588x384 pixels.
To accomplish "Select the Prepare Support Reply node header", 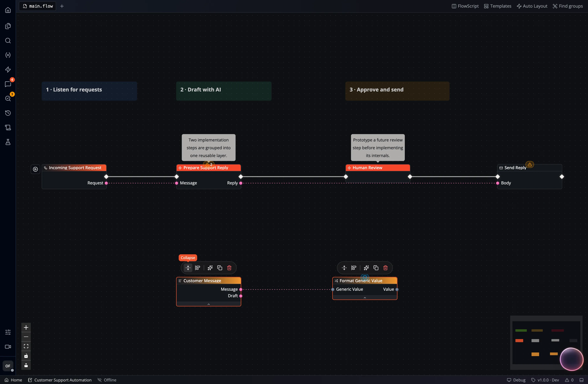I will tap(209, 168).
